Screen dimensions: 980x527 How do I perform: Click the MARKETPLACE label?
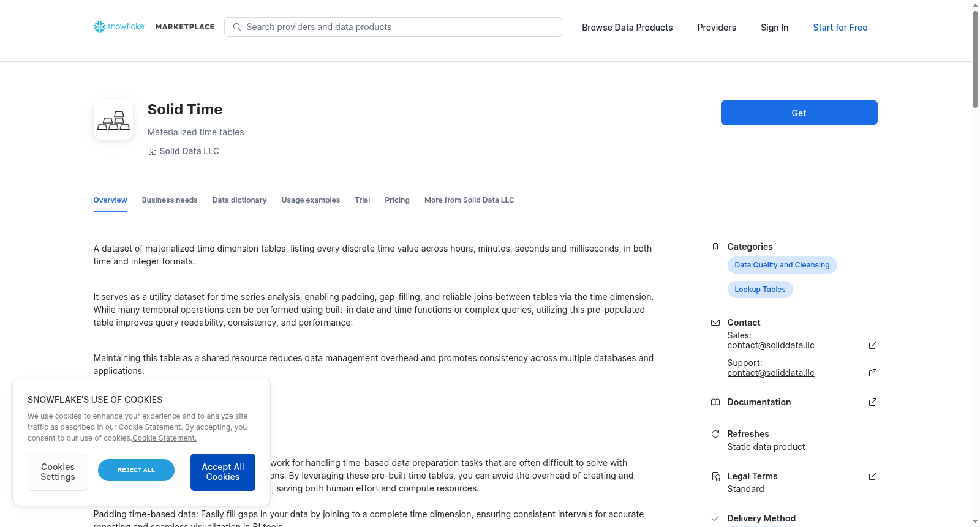185,27
